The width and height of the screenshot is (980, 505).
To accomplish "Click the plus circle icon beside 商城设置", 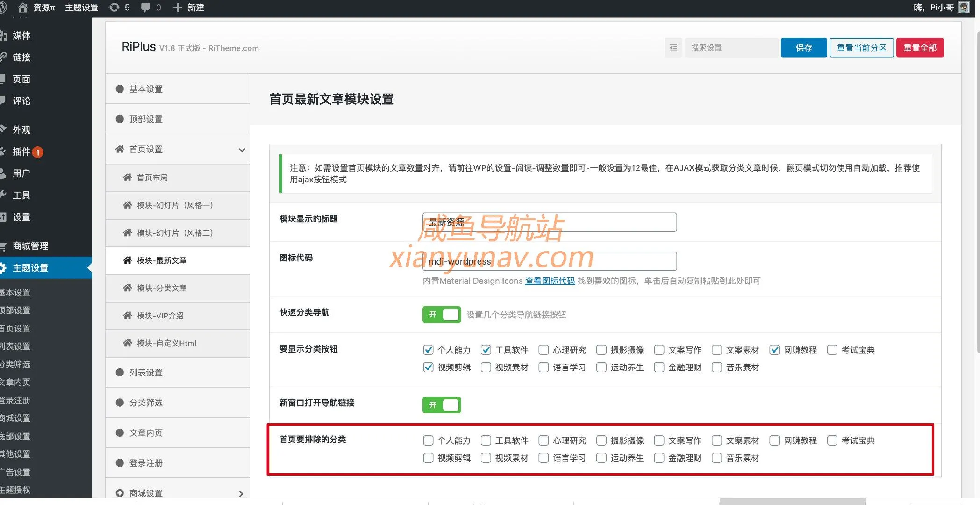I will point(120,493).
